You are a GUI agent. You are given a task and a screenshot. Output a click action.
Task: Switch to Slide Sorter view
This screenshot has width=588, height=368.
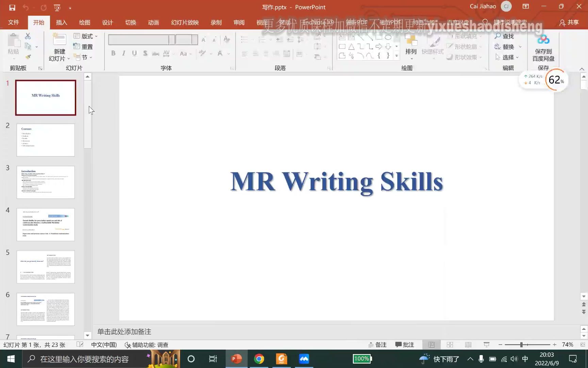(x=450, y=345)
